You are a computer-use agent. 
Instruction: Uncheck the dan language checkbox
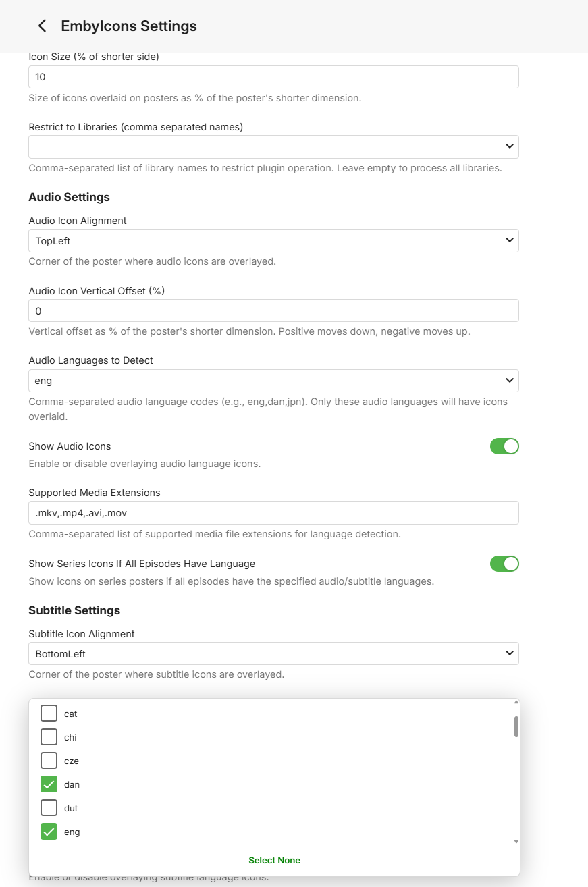(49, 784)
